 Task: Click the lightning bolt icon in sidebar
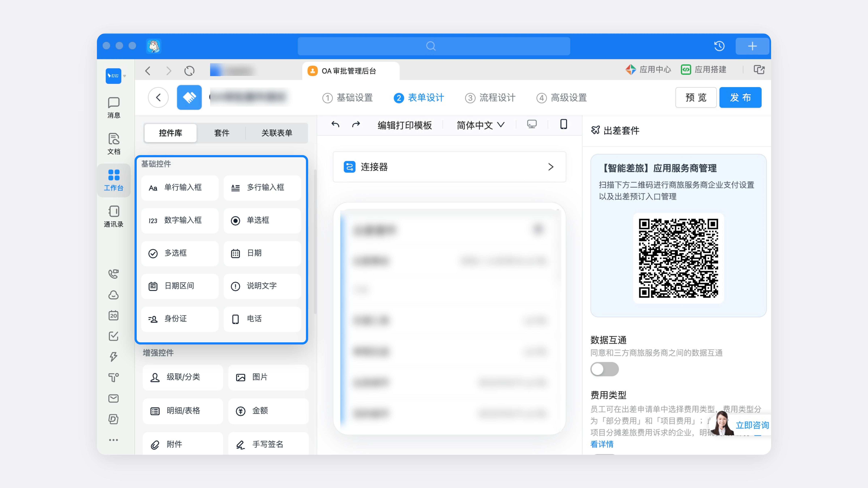tap(114, 357)
